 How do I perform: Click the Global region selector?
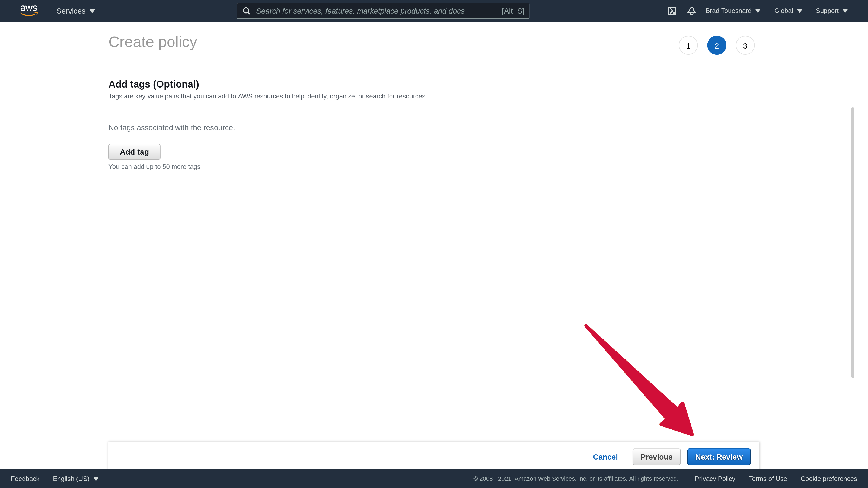(788, 11)
